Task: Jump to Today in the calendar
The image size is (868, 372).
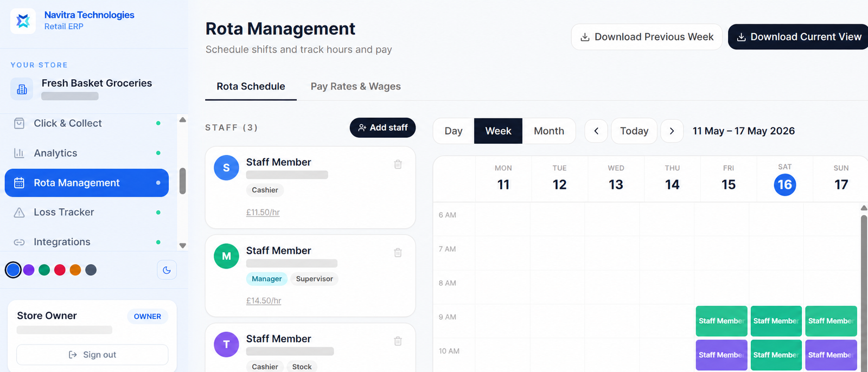Action: [x=634, y=131]
